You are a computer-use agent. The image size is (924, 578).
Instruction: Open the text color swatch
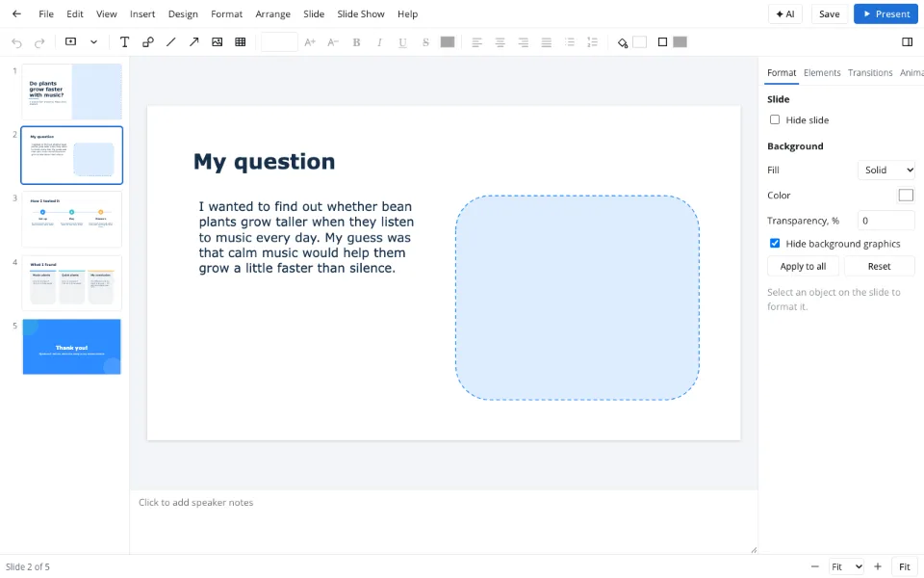tap(448, 41)
